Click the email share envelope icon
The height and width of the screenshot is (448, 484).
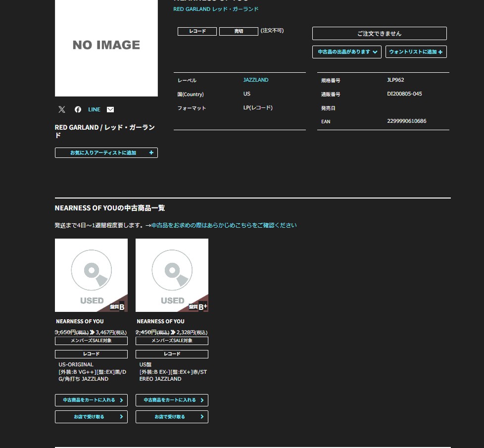tap(110, 109)
